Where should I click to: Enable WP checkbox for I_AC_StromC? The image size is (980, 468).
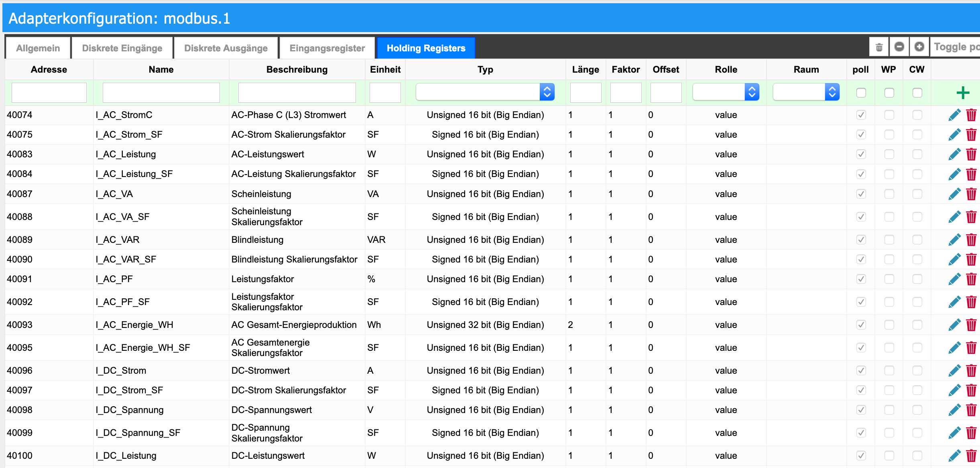889,115
